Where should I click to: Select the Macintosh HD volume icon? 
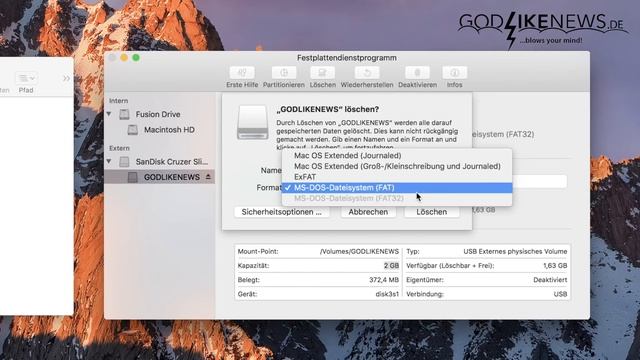pos(133,130)
